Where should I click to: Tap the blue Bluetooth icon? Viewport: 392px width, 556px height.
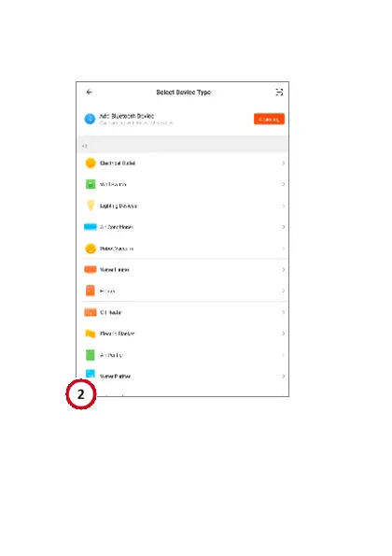tap(90, 119)
